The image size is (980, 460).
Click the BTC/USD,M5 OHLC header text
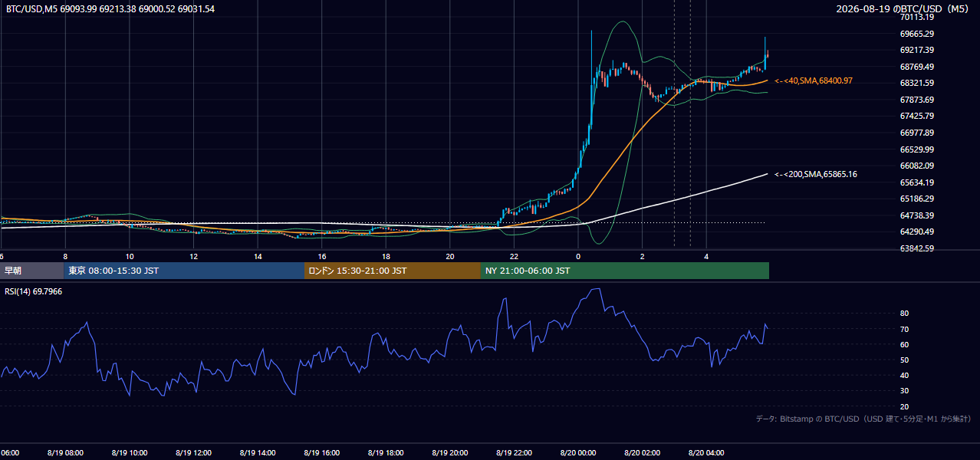click(110, 9)
